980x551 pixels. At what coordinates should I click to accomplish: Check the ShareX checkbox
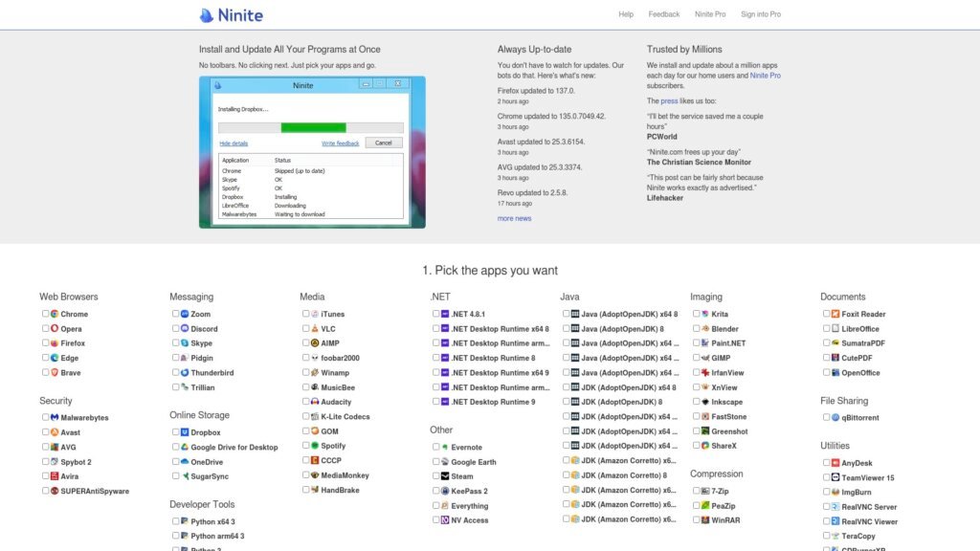pyautogui.click(x=697, y=446)
